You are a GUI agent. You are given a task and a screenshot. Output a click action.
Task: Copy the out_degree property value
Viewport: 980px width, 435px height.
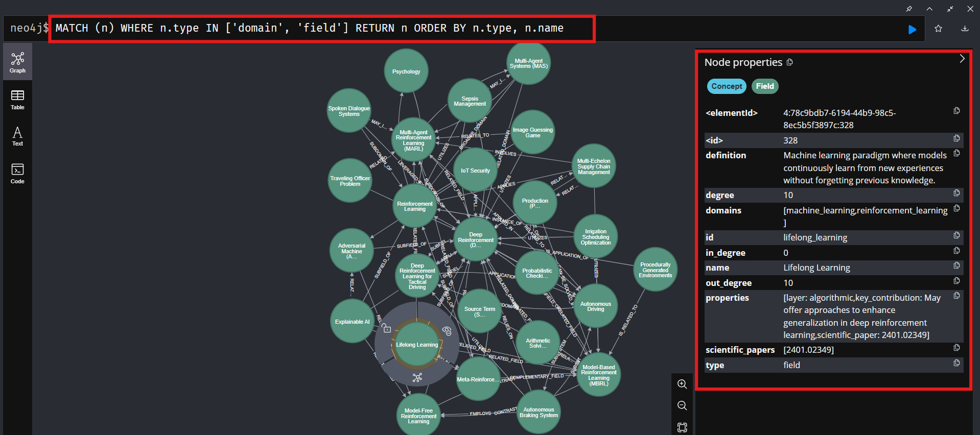[x=956, y=281]
